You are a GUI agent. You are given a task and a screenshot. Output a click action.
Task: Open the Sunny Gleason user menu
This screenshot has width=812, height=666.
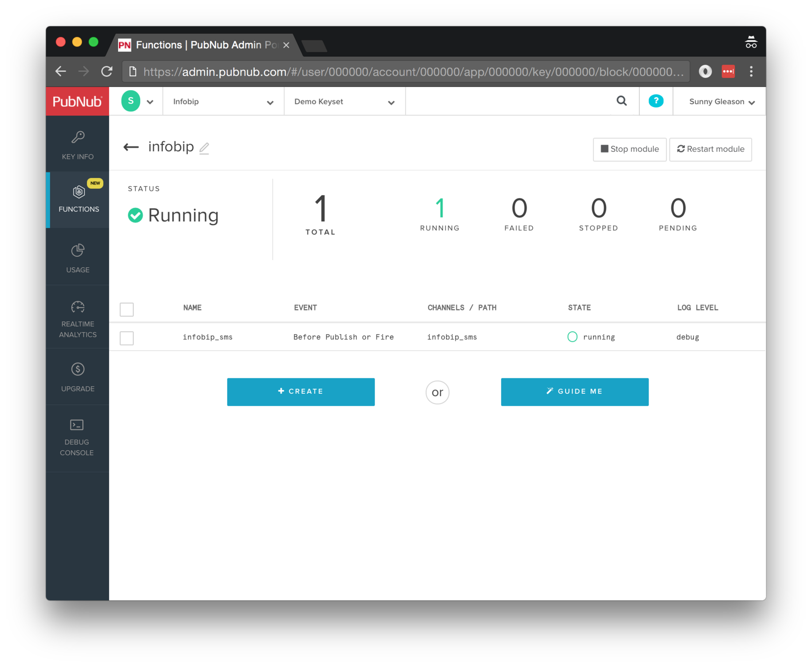pyautogui.click(x=721, y=102)
